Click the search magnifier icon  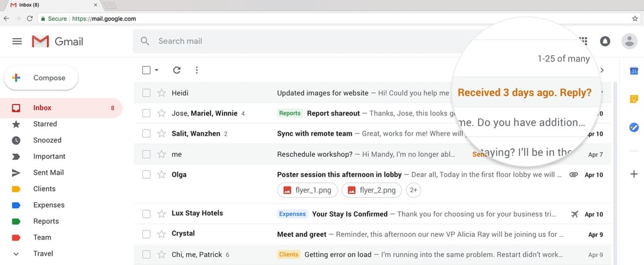[145, 41]
